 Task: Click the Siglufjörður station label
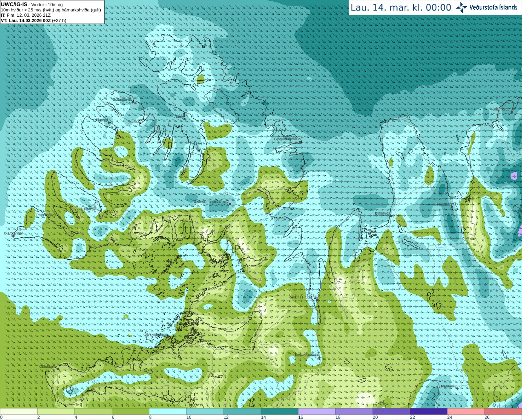502,109
